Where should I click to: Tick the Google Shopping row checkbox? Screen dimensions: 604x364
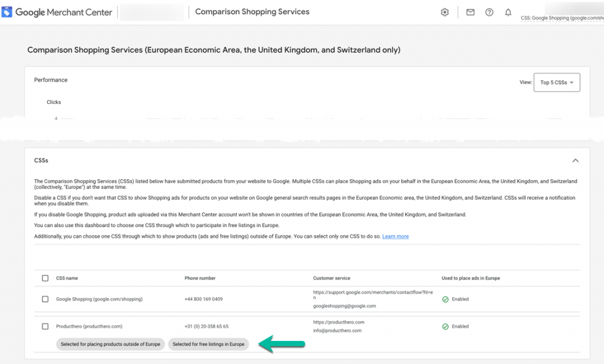pyautogui.click(x=45, y=299)
